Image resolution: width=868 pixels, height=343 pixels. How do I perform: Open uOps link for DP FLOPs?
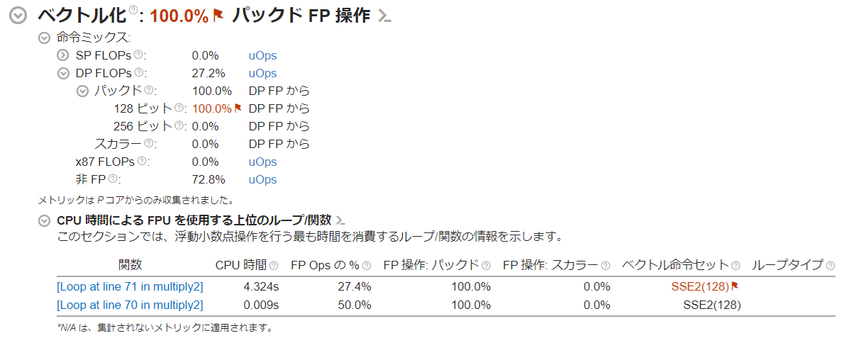[262, 73]
